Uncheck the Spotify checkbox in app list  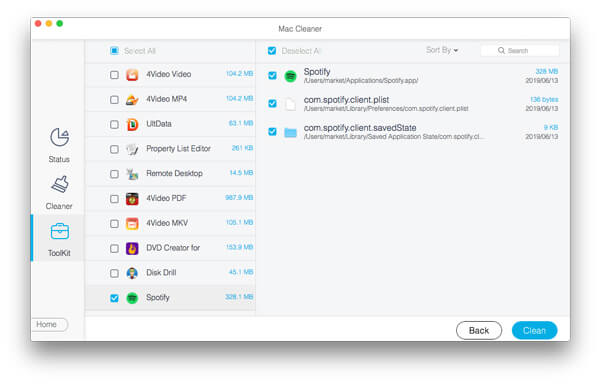click(114, 298)
